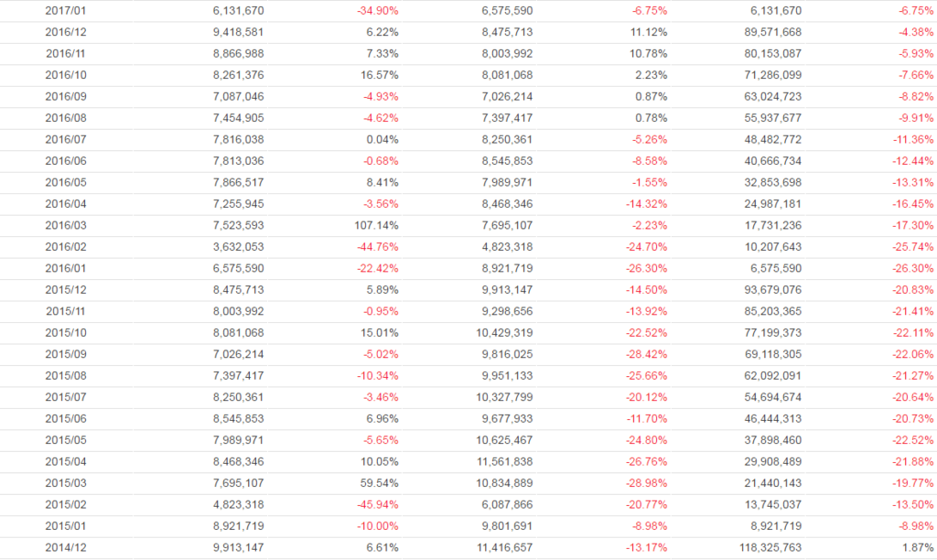Select the 2016/07 date cell

64,139
